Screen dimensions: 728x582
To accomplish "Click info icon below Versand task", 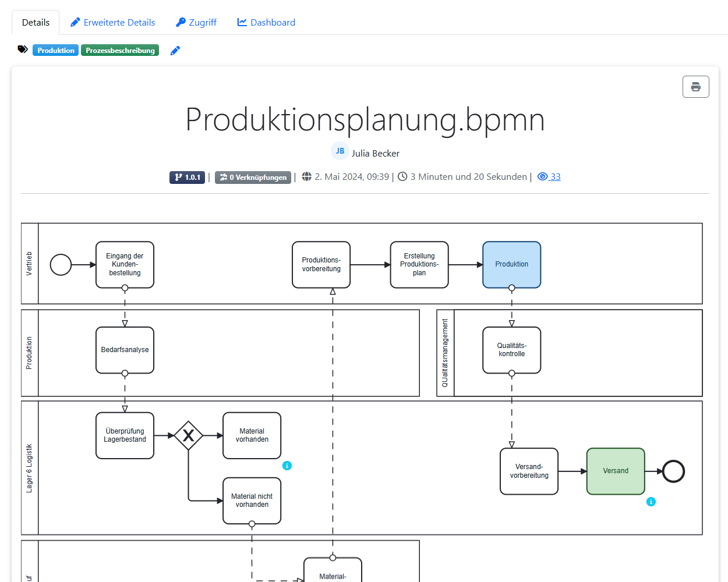I will tap(651, 502).
